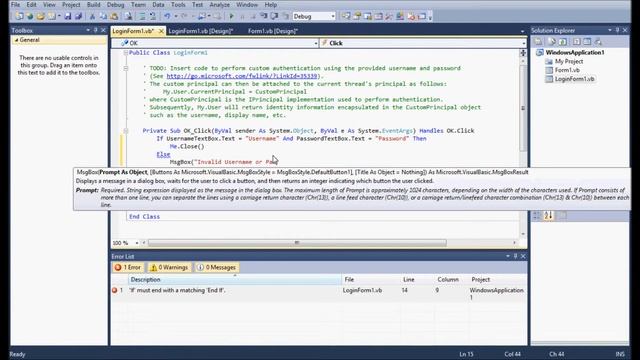Toggle the 0 Messages filter button

point(217,267)
